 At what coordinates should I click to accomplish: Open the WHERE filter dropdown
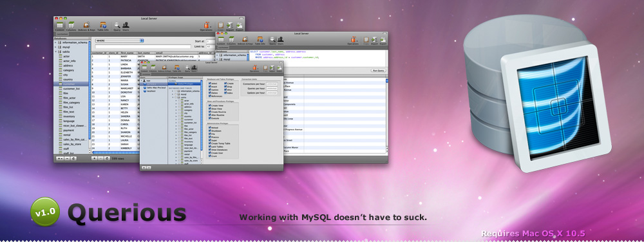(119, 41)
